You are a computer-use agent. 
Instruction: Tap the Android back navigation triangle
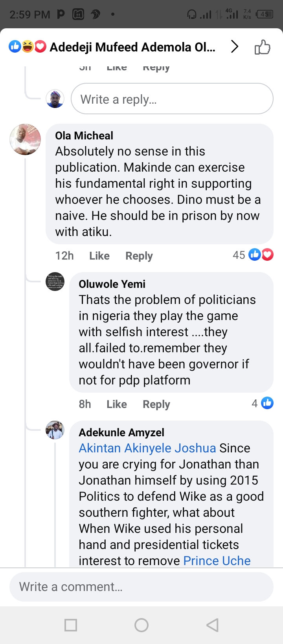[212, 625]
